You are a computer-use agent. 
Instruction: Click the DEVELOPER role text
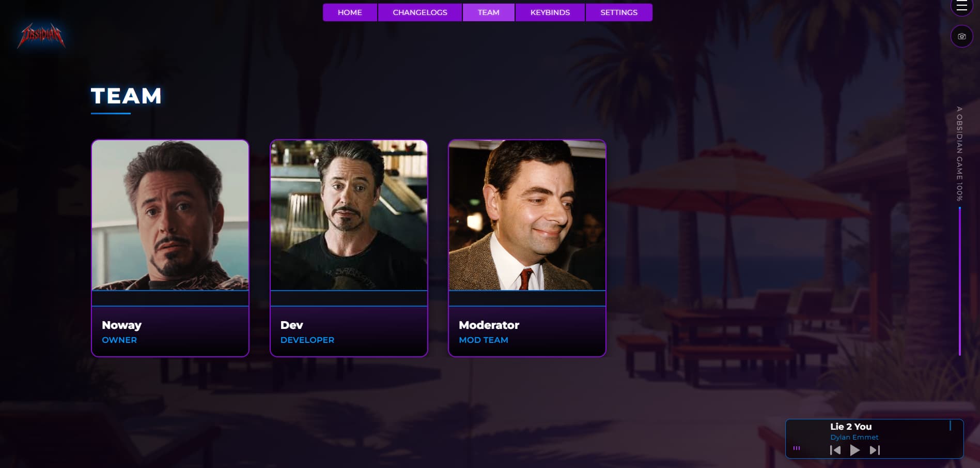pos(307,340)
